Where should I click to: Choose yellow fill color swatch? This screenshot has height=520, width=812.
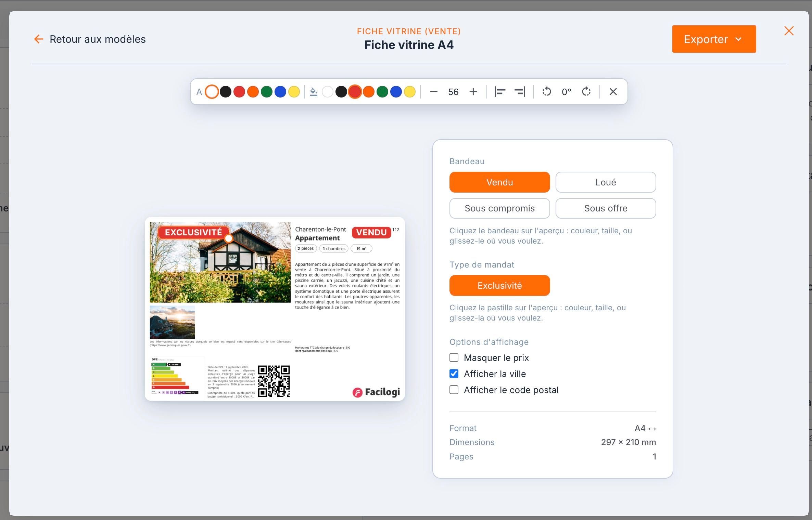click(x=410, y=92)
